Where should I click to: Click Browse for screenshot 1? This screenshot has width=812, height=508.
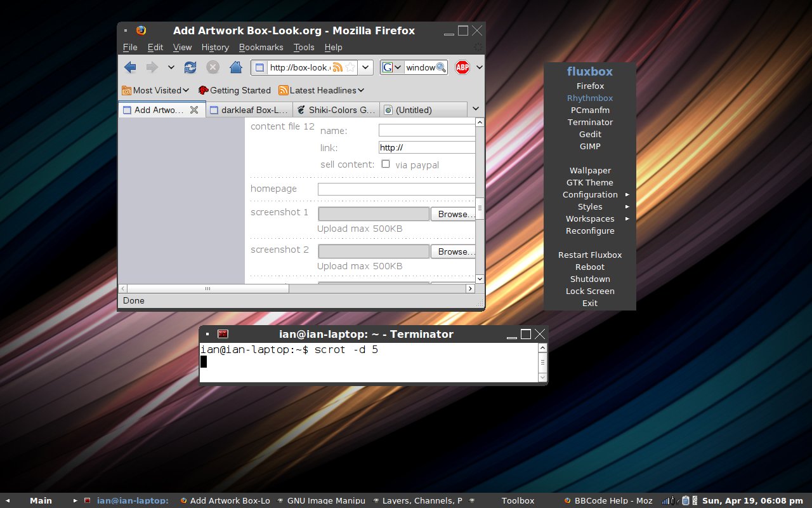[x=453, y=214]
